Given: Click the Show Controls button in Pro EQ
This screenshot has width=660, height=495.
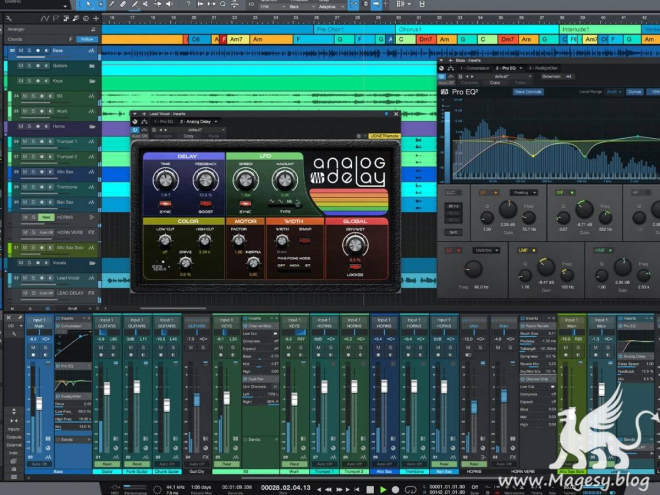Looking at the screenshot, I should click(528, 92).
